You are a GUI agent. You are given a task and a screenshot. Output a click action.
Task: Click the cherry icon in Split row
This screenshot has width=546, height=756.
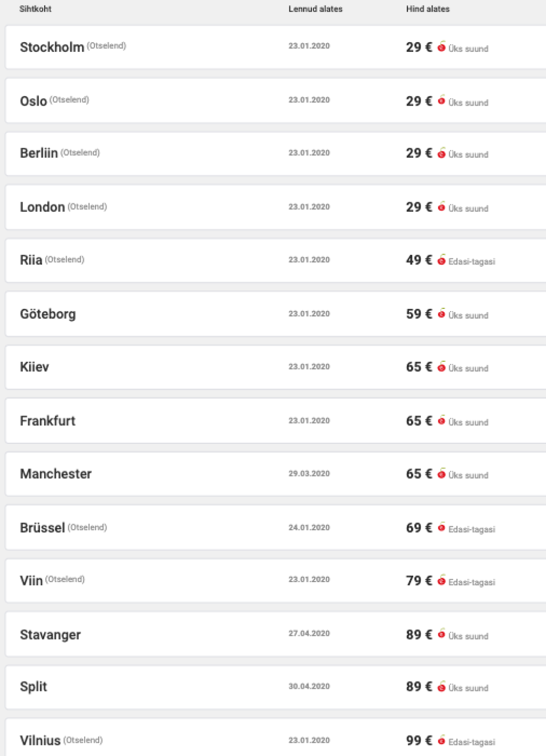click(441, 687)
